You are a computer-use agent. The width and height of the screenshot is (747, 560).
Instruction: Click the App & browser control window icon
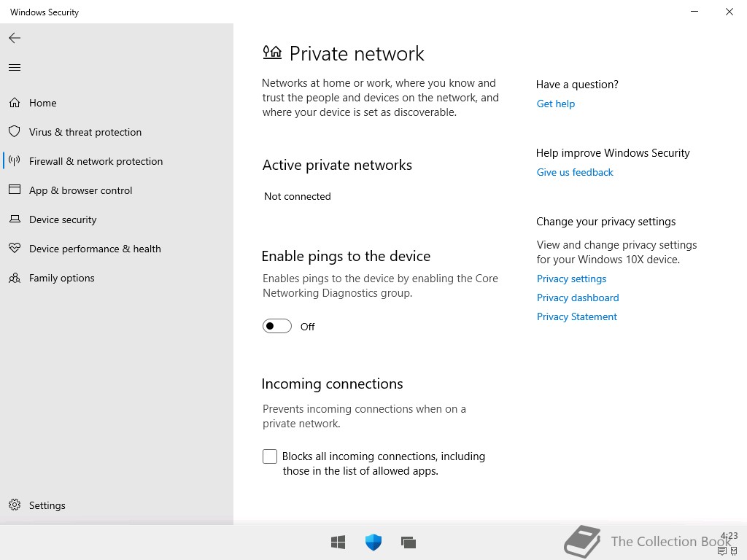pos(15,190)
